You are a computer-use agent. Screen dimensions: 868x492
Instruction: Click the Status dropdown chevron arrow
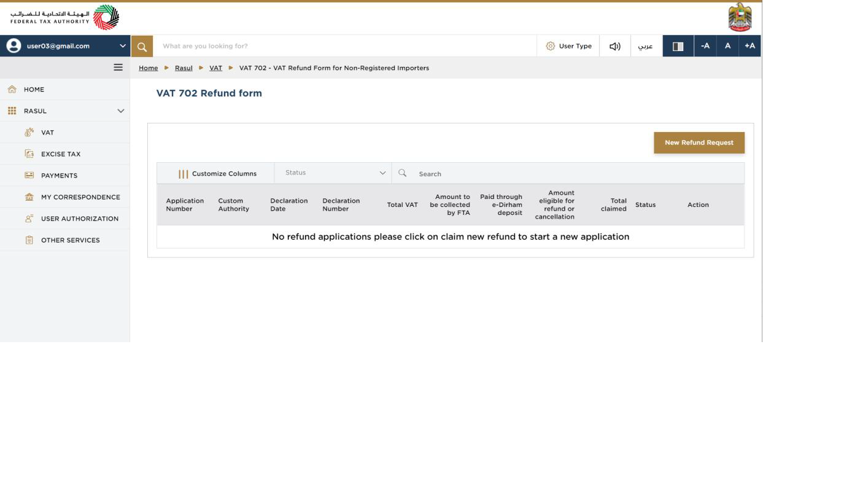[x=382, y=173]
